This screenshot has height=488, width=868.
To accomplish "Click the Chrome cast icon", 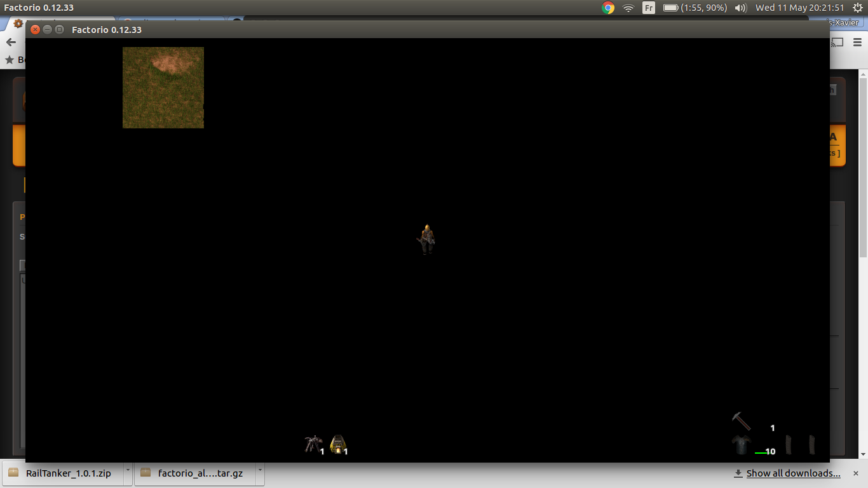I will click(837, 43).
